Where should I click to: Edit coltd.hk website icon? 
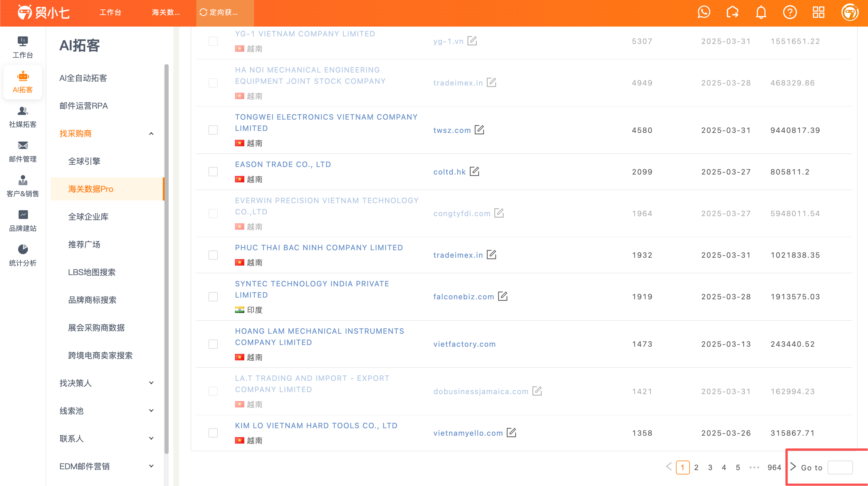click(474, 171)
